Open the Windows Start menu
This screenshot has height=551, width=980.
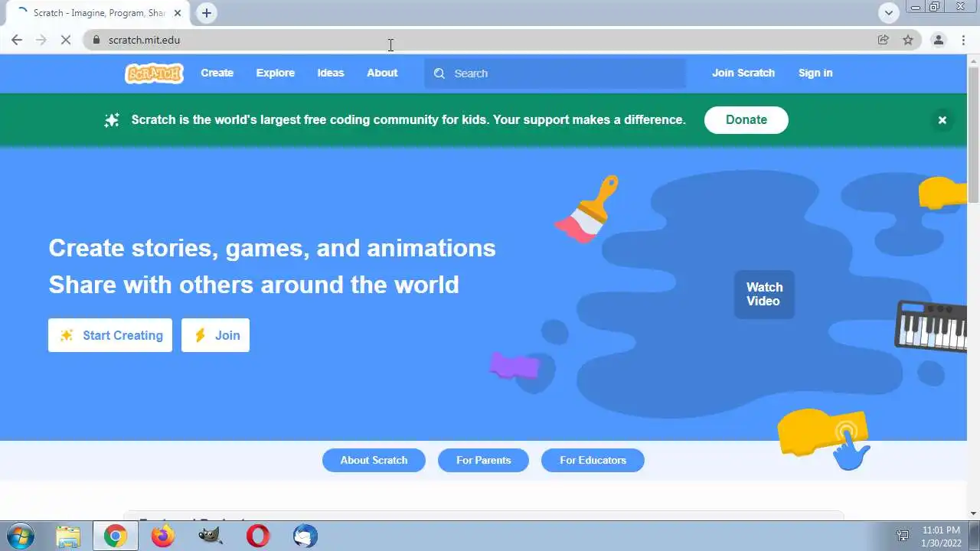20,536
